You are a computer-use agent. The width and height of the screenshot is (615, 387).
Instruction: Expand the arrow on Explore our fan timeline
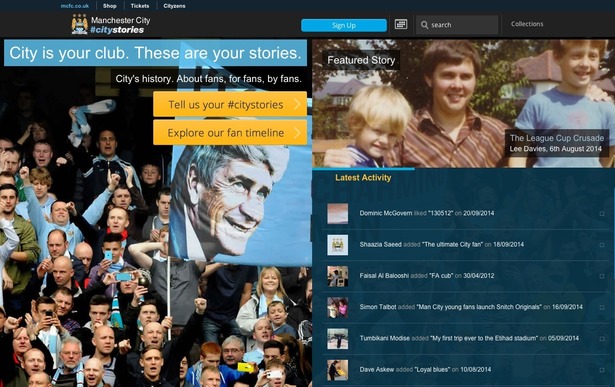297,133
